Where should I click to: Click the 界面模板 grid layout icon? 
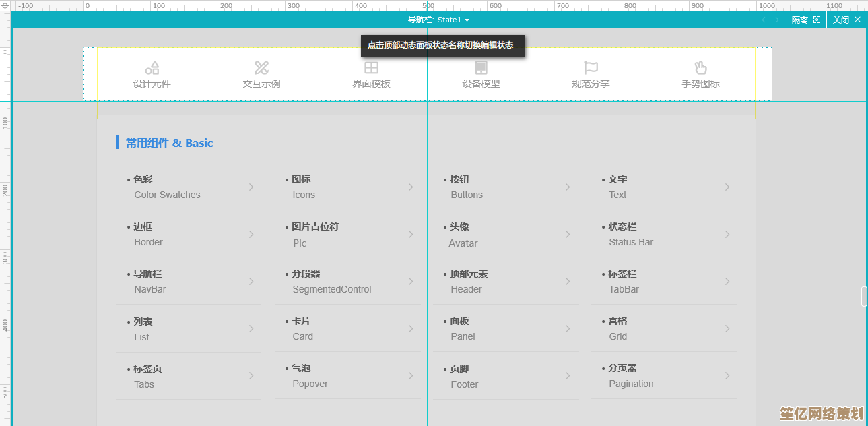[x=371, y=67]
